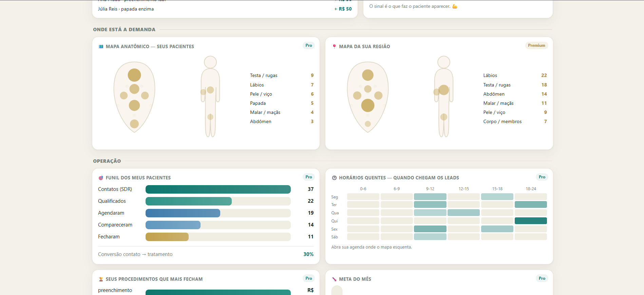644x295 pixels.
Task: Click the 9-12 column header in heatmap
Action: pos(430,189)
